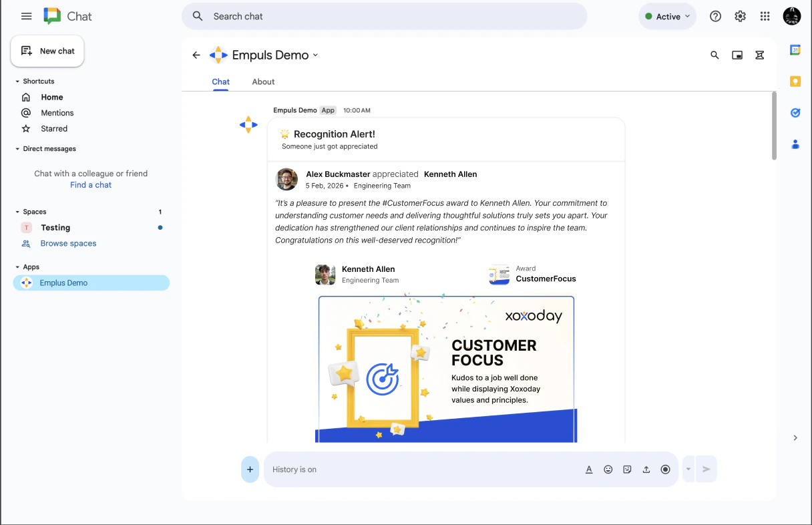This screenshot has height=525, width=812.
Task: Click Browse spaces
Action: pyautogui.click(x=68, y=243)
